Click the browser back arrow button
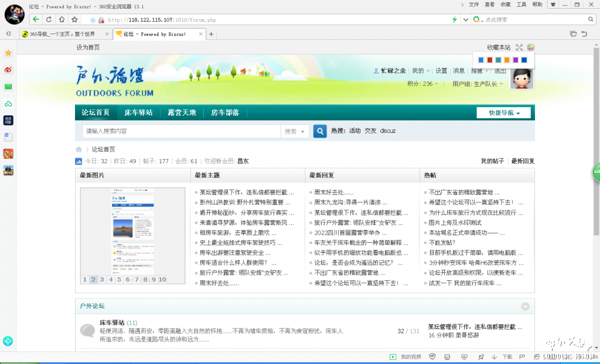This screenshot has width=600, height=364. click(36, 19)
